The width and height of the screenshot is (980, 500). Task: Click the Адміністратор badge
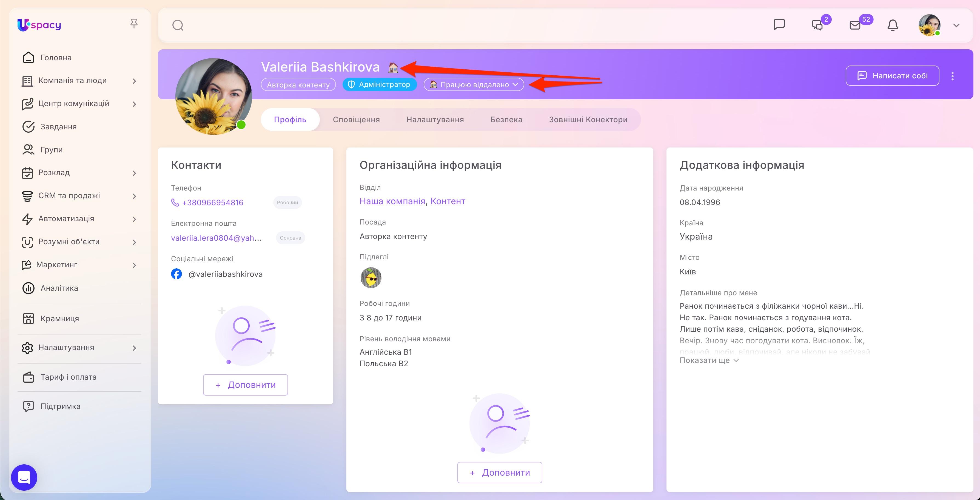tap(379, 84)
